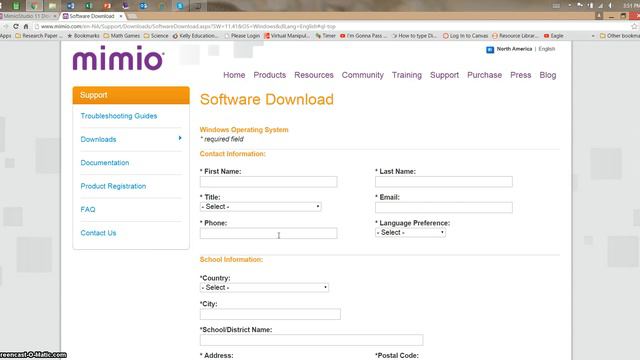Click the browser home icon
The image size is (640, 360).
click(26, 26)
